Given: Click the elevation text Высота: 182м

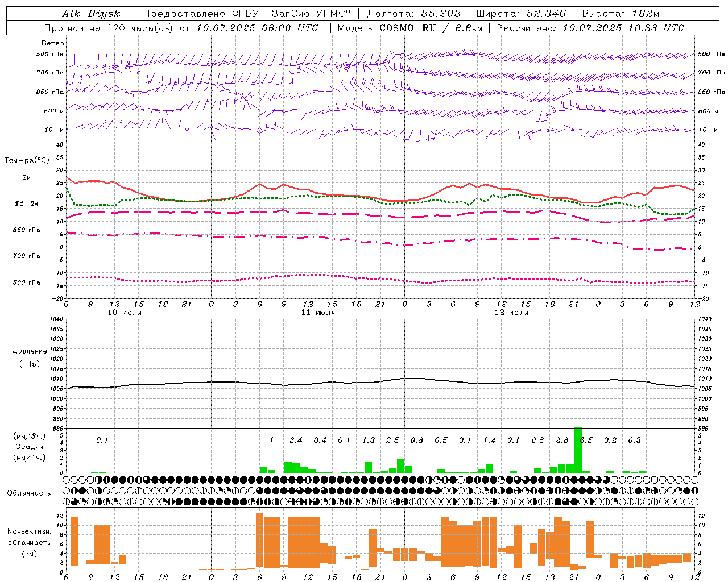Looking at the screenshot, I should pyautogui.click(x=621, y=14).
